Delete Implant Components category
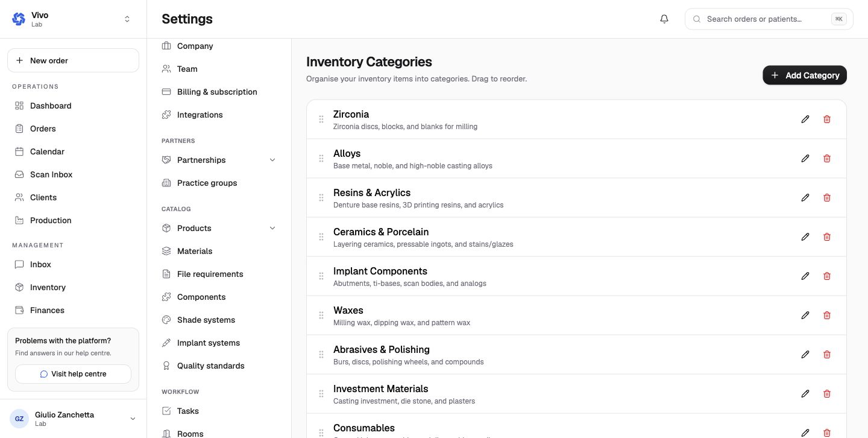Image resolution: width=868 pixels, height=438 pixels. [x=827, y=276]
